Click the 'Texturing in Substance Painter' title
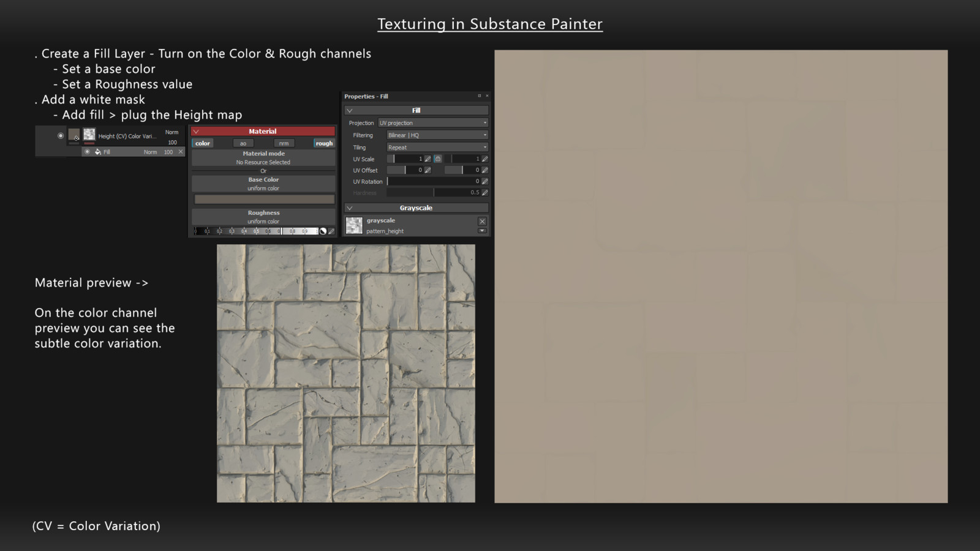 click(x=490, y=24)
